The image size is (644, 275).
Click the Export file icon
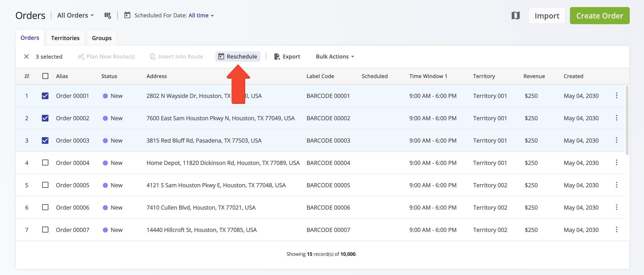click(277, 57)
